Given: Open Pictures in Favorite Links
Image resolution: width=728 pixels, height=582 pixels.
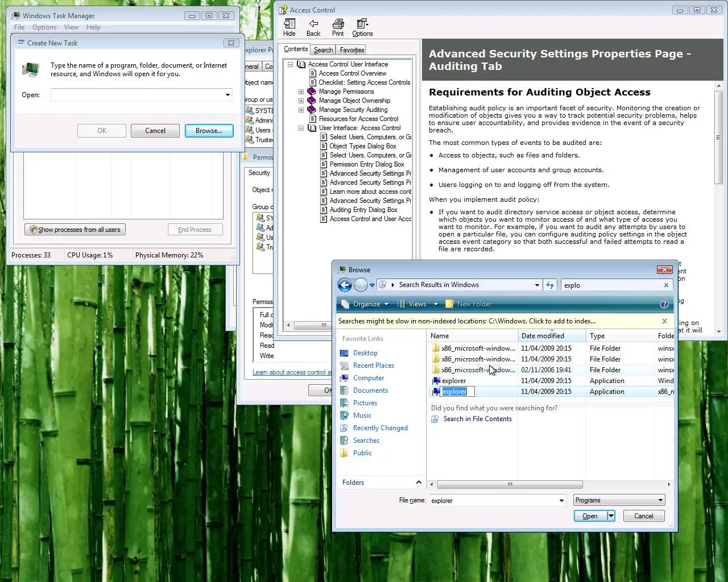Looking at the screenshot, I should pyautogui.click(x=365, y=403).
